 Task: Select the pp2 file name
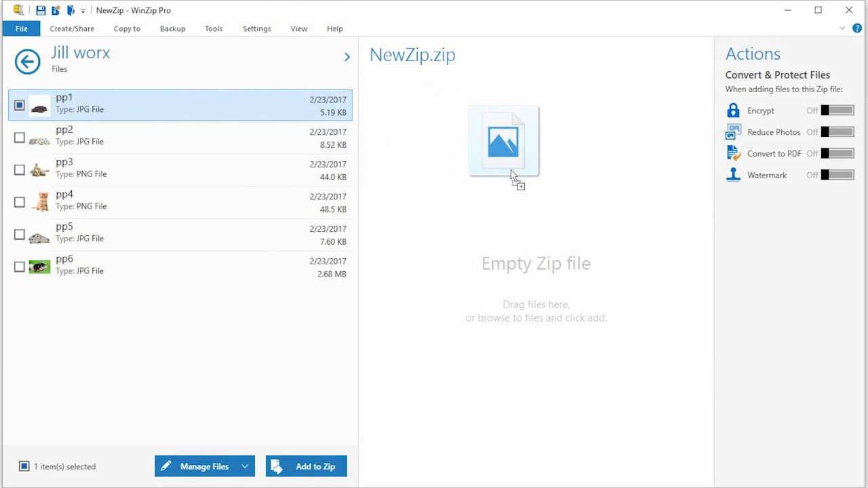click(x=64, y=129)
